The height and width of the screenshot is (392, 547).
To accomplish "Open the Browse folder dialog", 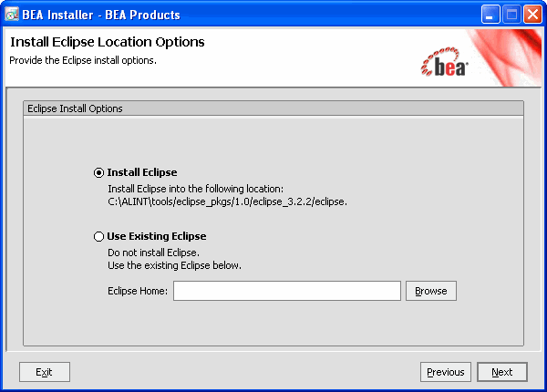I will pos(431,291).
